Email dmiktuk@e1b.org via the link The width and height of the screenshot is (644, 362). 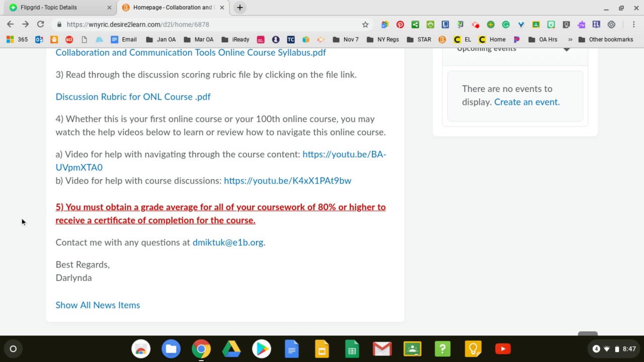(x=228, y=242)
